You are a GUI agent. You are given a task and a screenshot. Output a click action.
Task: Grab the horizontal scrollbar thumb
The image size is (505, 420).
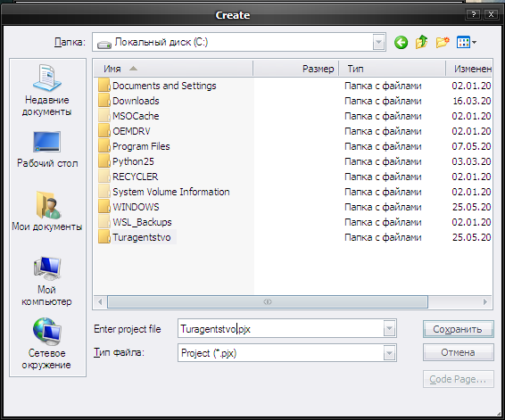point(268,302)
